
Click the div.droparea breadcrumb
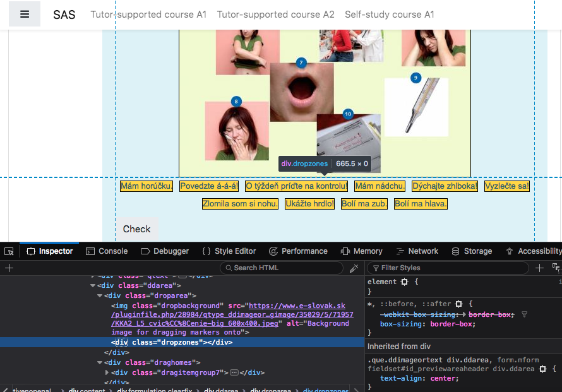pyautogui.click(x=271, y=389)
